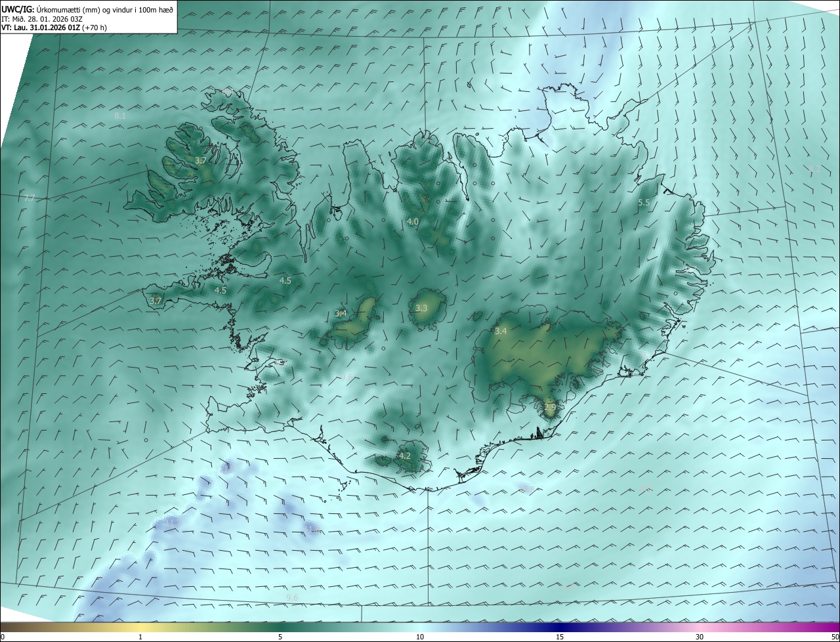
Task: Click the 8.1 value label over the sea
Action: (120, 116)
